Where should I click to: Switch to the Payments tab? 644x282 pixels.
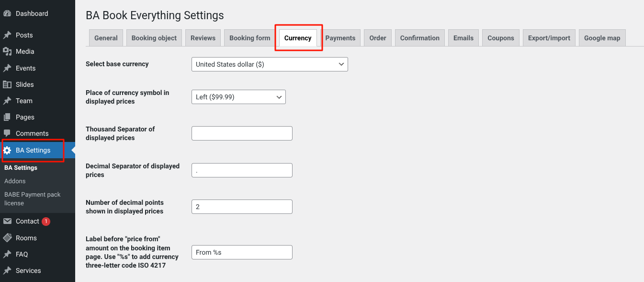coord(340,38)
